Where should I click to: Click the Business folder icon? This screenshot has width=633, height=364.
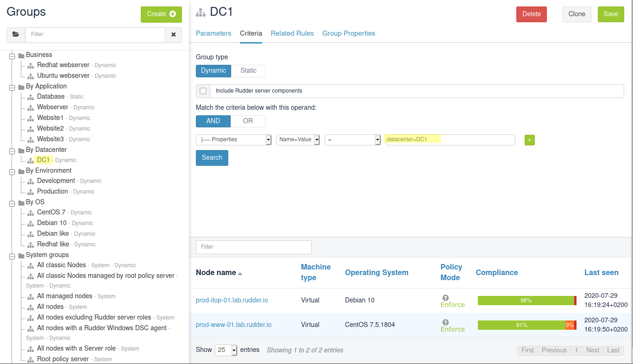[21, 55]
